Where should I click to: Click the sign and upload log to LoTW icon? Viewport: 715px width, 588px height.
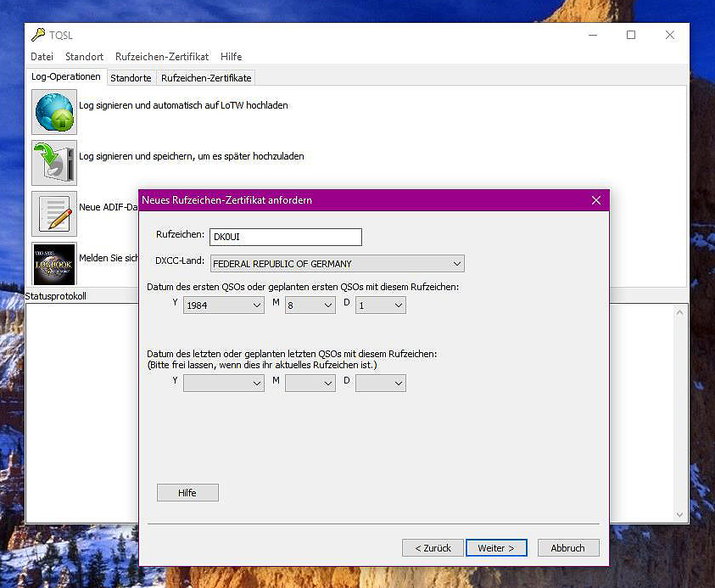pyautogui.click(x=53, y=112)
